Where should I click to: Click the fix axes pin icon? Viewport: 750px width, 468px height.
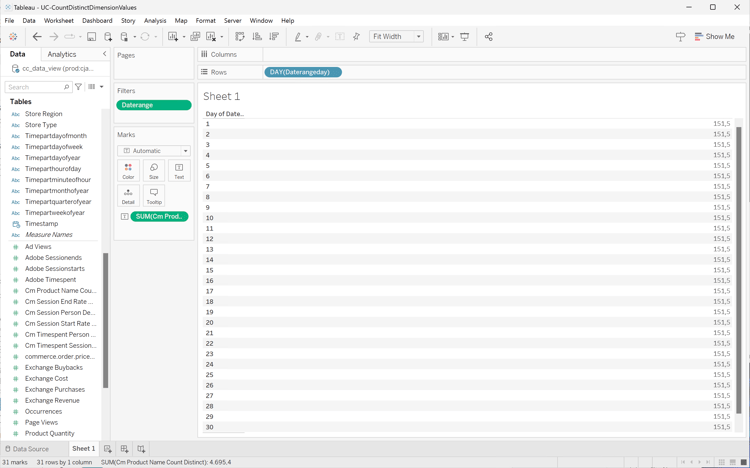356,37
